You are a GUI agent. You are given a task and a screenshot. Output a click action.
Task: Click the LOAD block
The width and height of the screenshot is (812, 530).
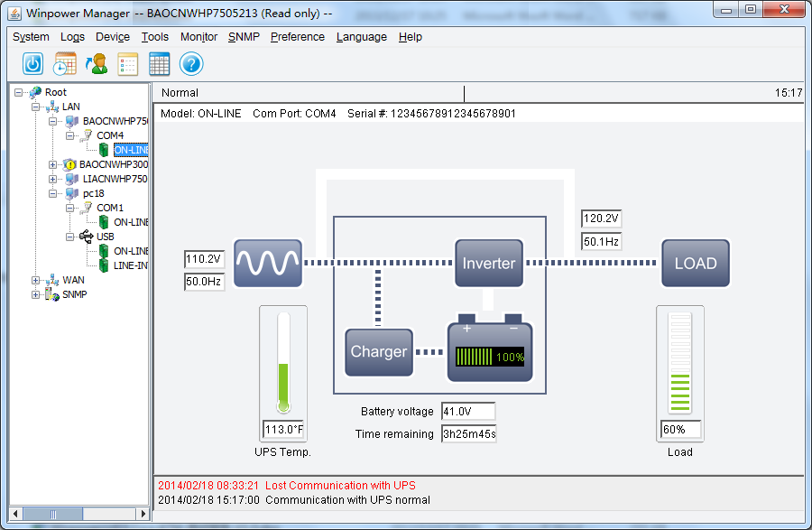point(695,263)
